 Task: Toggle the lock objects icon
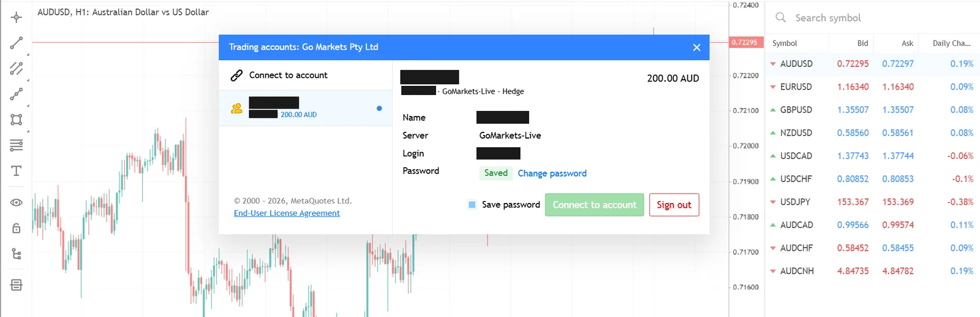tap(17, 228)
